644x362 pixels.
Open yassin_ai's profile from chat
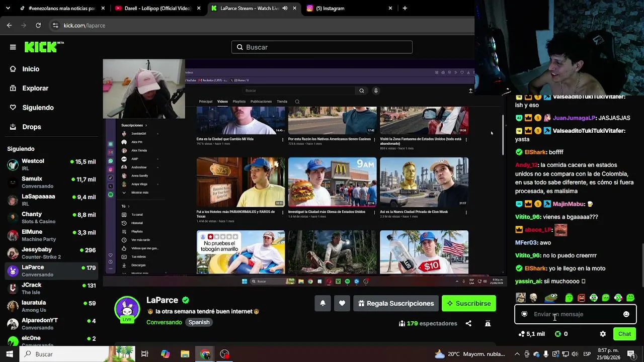point(528,282)
